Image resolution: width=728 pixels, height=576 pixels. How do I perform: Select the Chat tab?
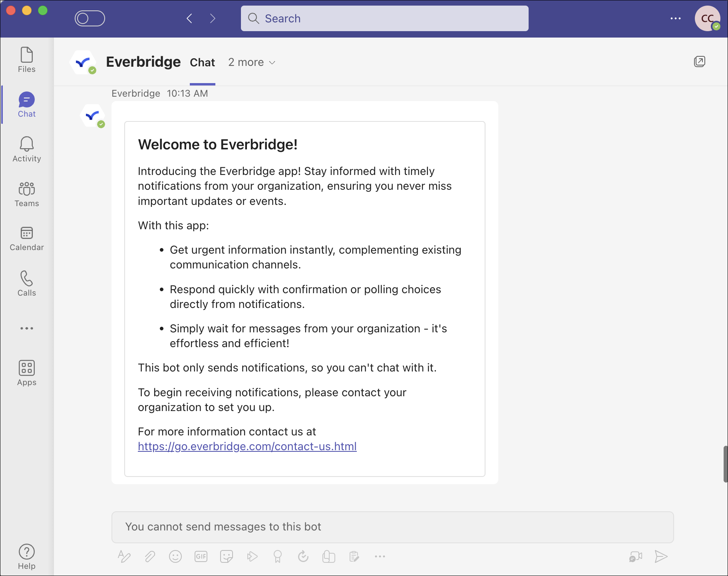pos(203,63)
